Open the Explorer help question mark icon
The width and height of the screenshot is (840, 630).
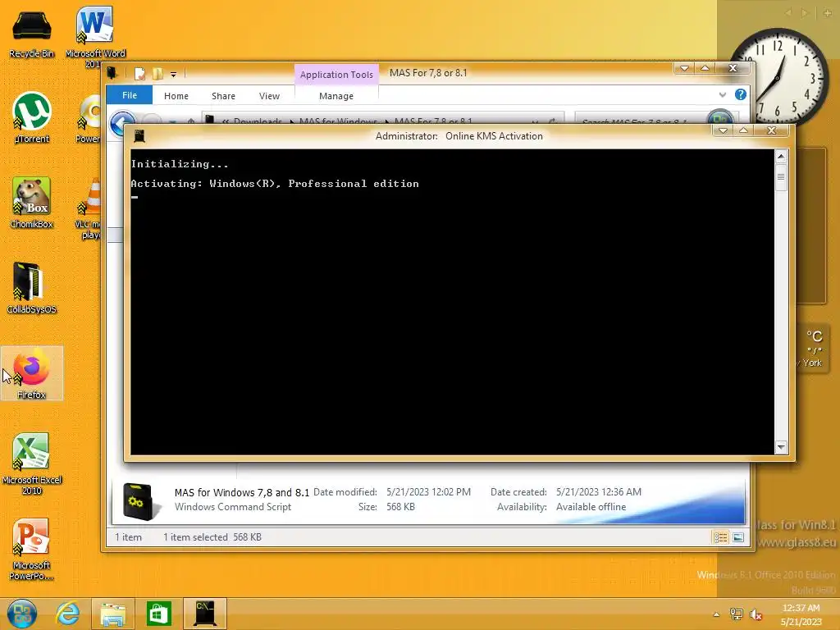coord(741,95)
